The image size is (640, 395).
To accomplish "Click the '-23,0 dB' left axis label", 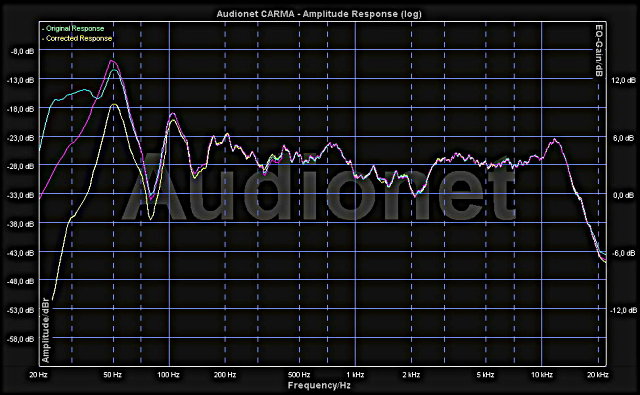I will [x=21, y=138].
